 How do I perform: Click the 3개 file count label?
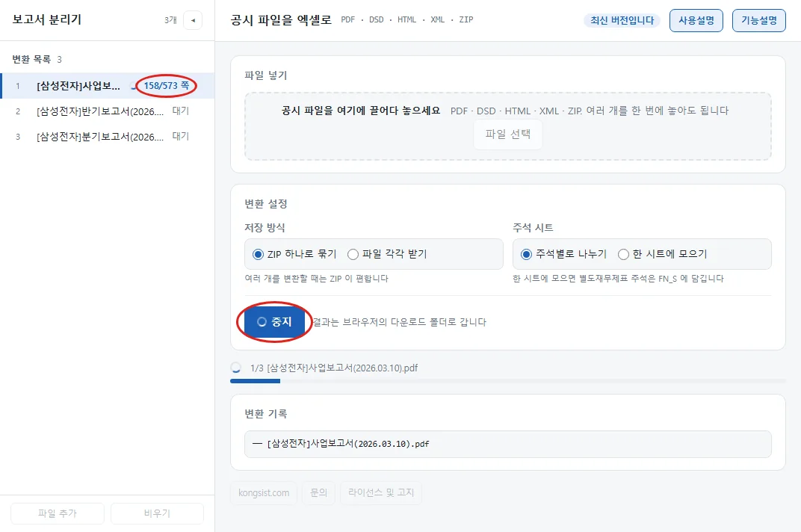[170, 20]
